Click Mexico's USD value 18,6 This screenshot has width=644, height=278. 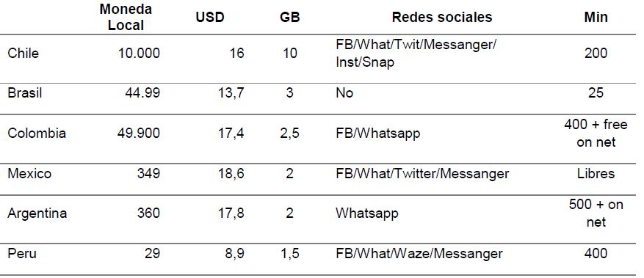[231, 173]
